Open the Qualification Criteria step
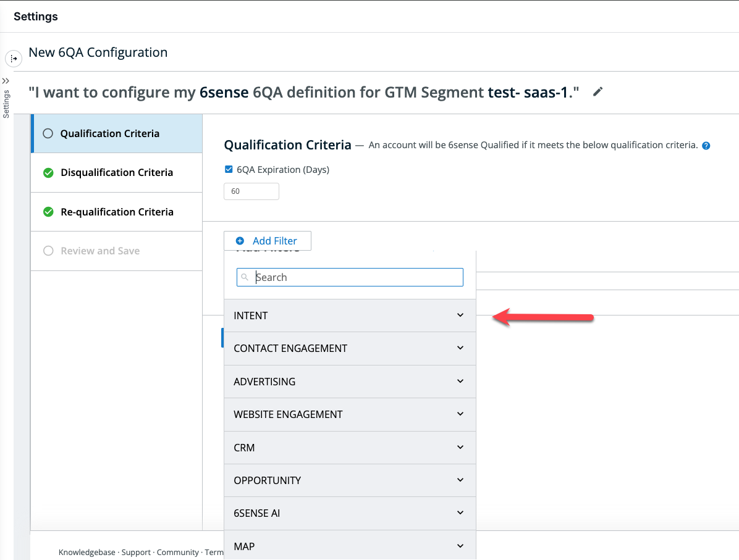This screenshot has width=739, height=560. (x=116, y=133)
